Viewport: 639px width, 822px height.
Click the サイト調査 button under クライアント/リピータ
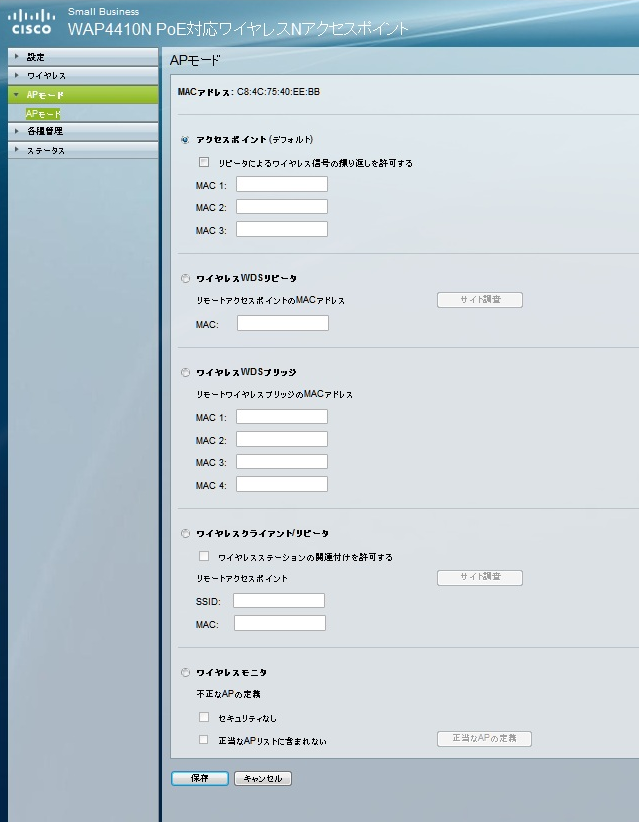pyautogui.click(x=480, y=577)
